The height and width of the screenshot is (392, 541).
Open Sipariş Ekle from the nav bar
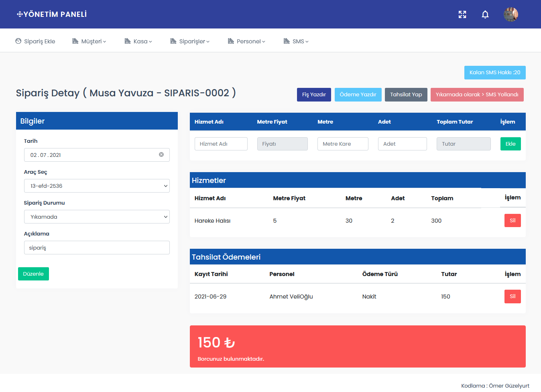pyautogui.click(x=35, y=41)
